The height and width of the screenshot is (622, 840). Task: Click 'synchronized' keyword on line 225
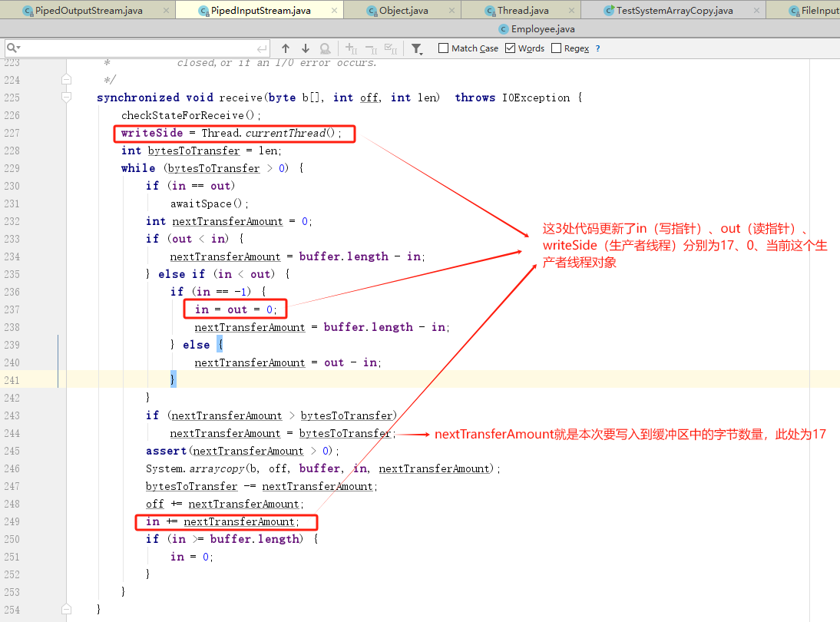(x=137, y=98)
